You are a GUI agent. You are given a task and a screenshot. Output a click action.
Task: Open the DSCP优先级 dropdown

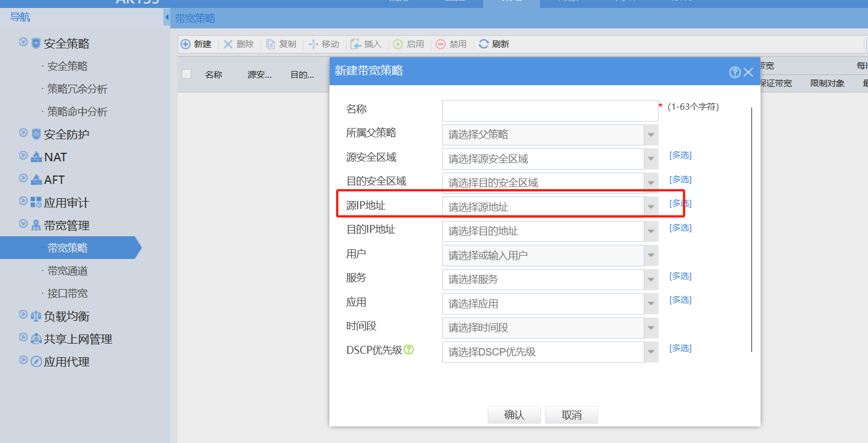pyautogui.click(x=651, y=352)
